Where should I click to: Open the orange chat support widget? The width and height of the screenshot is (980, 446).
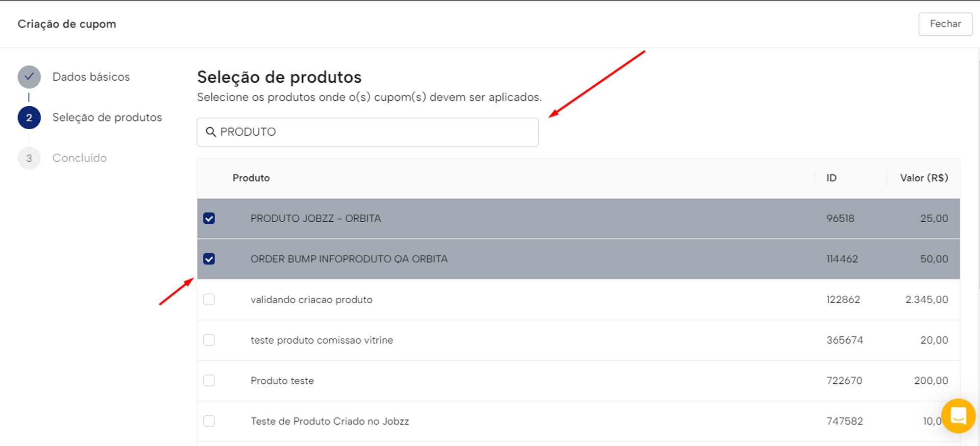click(958, 416)
